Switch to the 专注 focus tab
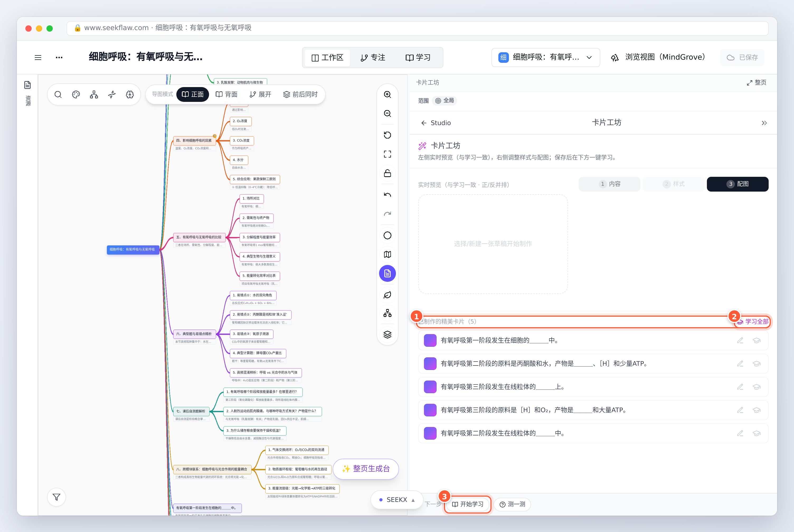This screenshot has width=794, height=532. [x=373, y=58]
